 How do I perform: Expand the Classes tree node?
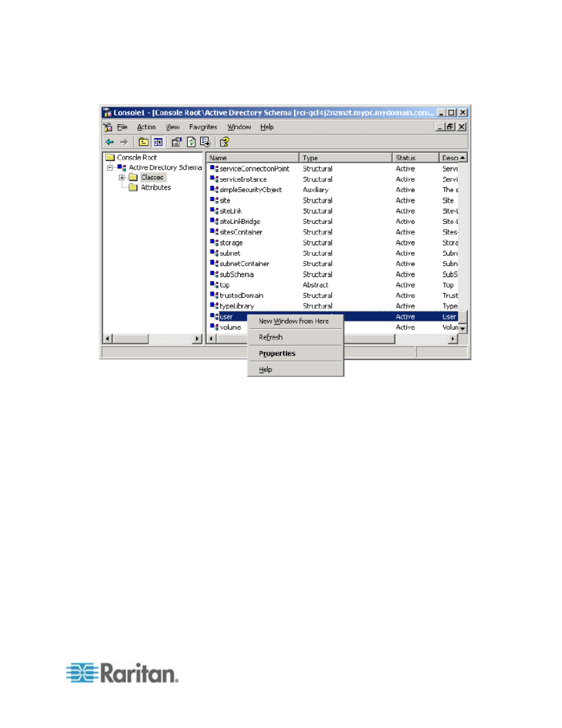pos(121,177)
